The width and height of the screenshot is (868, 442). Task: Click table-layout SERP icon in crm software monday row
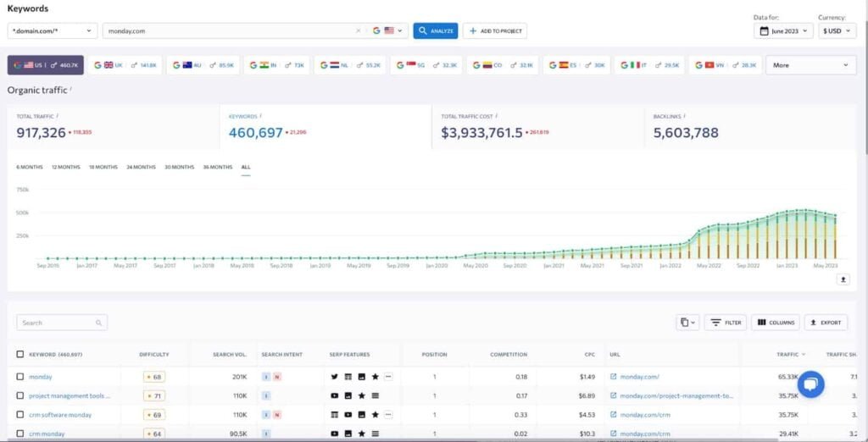pos(334,414)
